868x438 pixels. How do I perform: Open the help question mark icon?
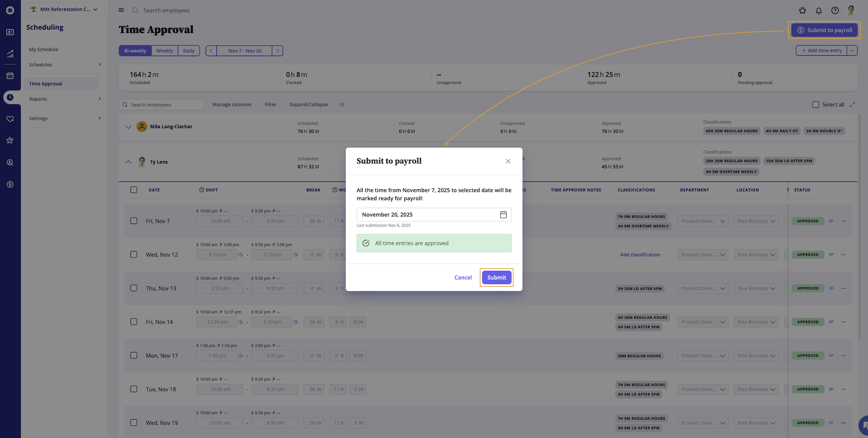pos(835,11)
